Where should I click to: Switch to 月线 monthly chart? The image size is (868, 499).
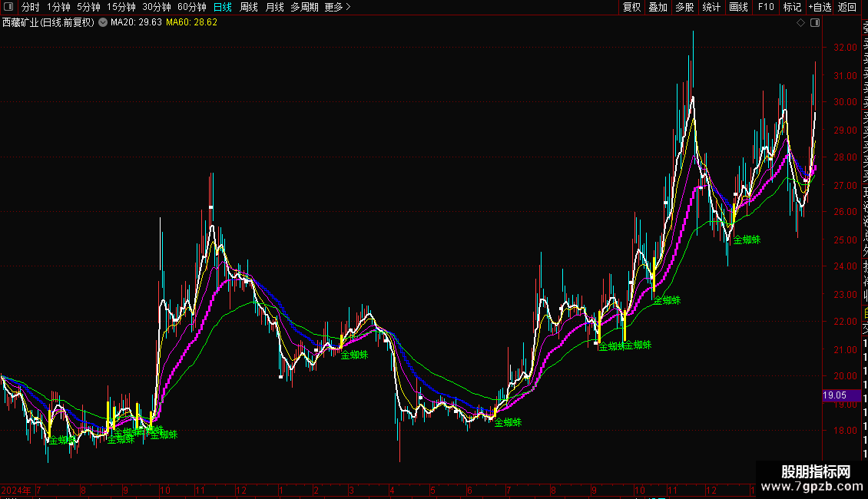pos(274,7)
